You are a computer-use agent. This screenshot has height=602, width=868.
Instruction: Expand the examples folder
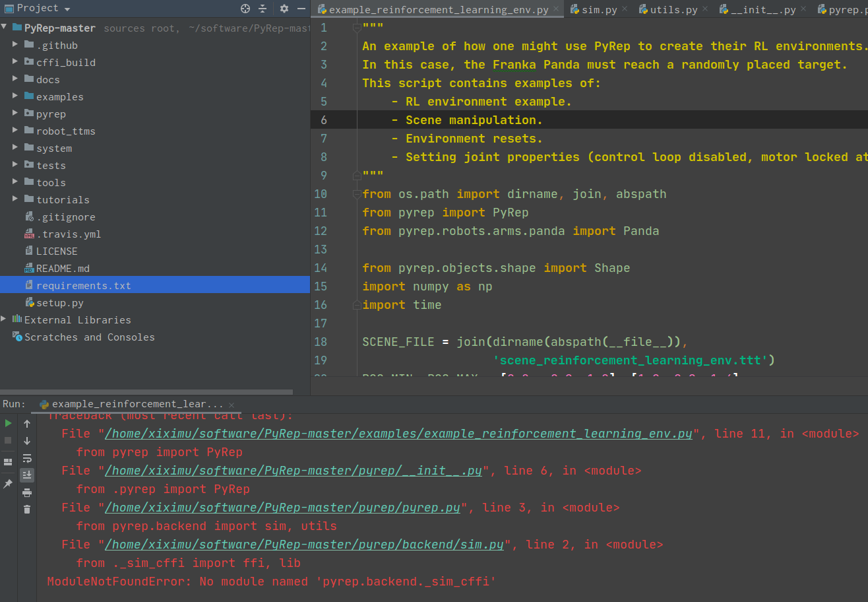point(15,96)
